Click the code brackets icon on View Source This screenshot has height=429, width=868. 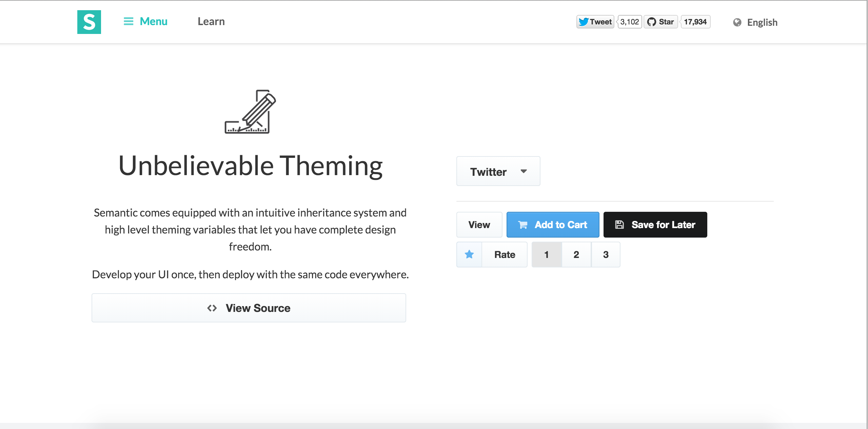212,308
